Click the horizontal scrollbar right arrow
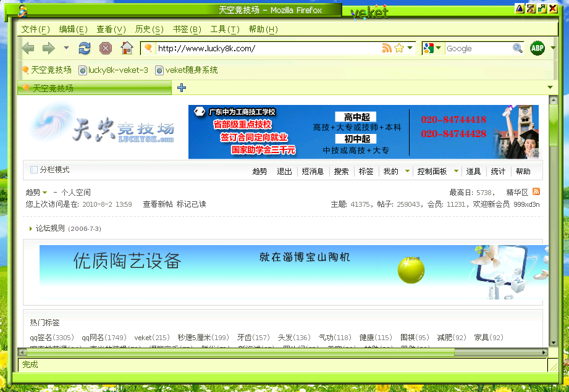Viewport: 569px width, 392px height. 544,352
